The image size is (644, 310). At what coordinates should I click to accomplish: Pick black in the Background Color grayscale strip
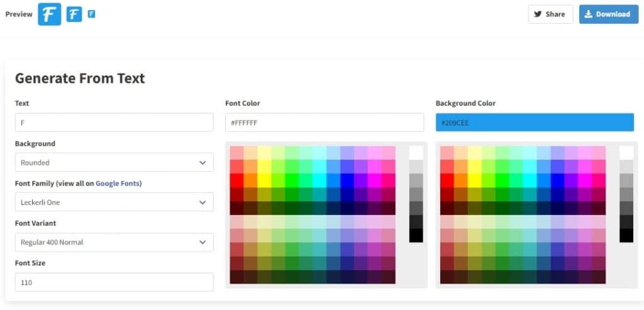coord(626,235)
